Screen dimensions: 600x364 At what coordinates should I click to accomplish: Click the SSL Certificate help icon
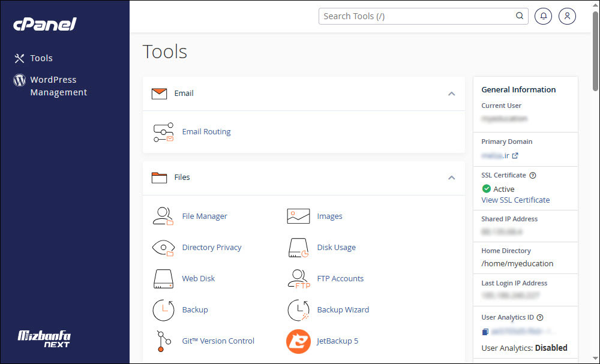pos(533,176)
